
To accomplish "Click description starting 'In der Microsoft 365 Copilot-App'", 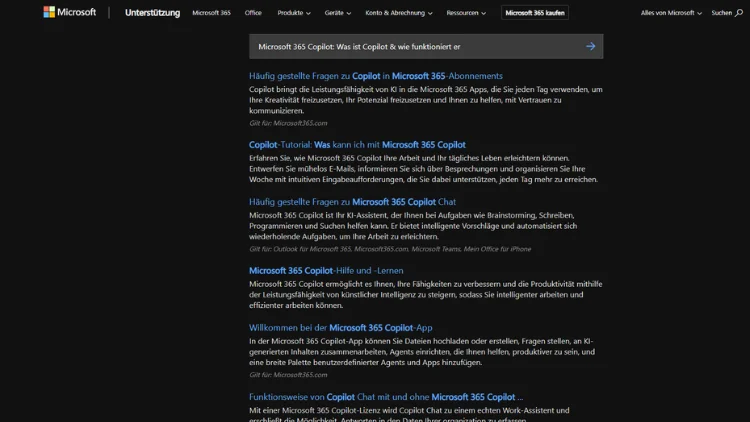I will pyautogui.click(x=422, y=352).
